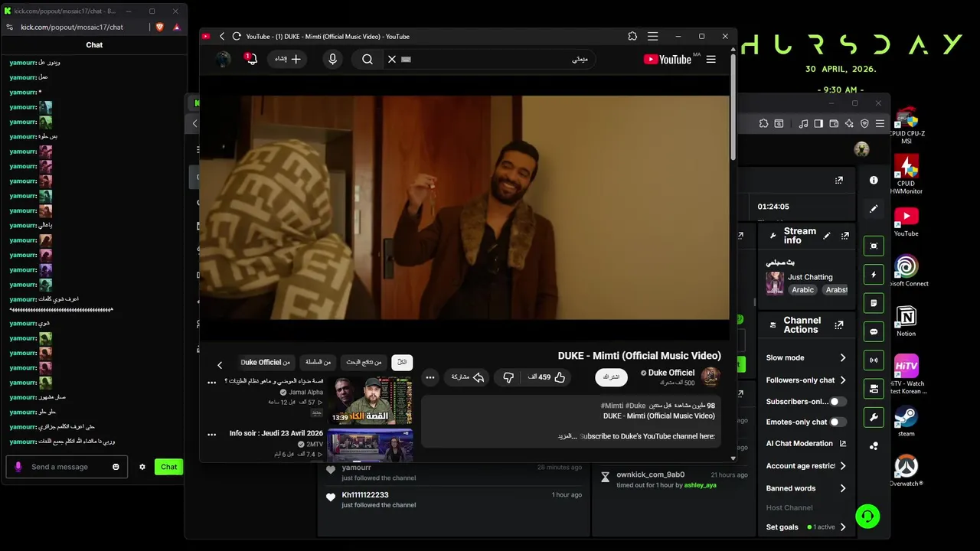Clear the YouTube search box text
Viewport: 980px width, 551px height.
(x=392, y=59)
